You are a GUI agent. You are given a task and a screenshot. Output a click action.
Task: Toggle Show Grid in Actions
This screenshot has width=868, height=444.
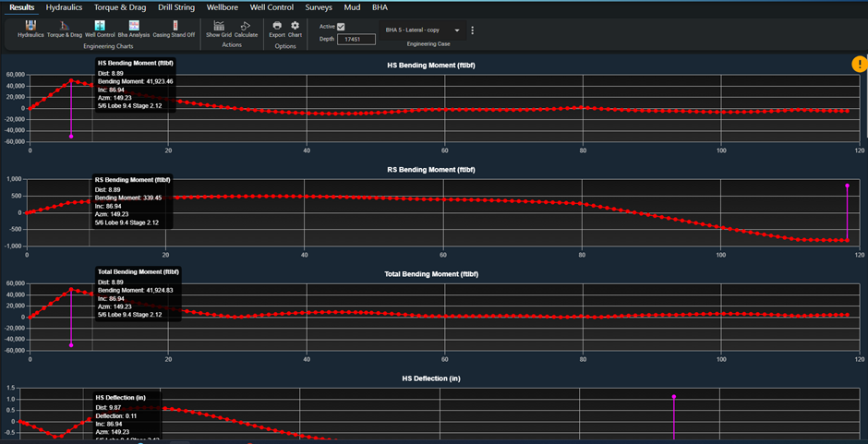tap(219, 26)
